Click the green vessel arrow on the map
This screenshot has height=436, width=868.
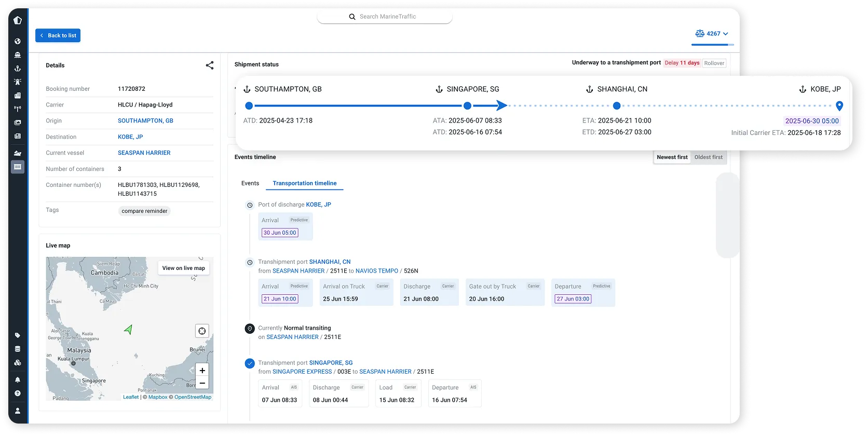click(128, 329)
